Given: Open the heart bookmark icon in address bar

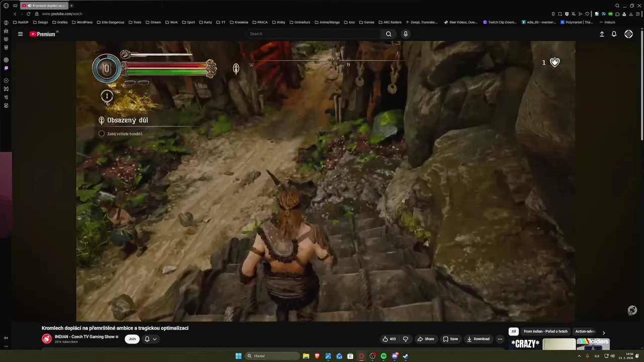Looking at the screenshot, I should coord(587,14).
